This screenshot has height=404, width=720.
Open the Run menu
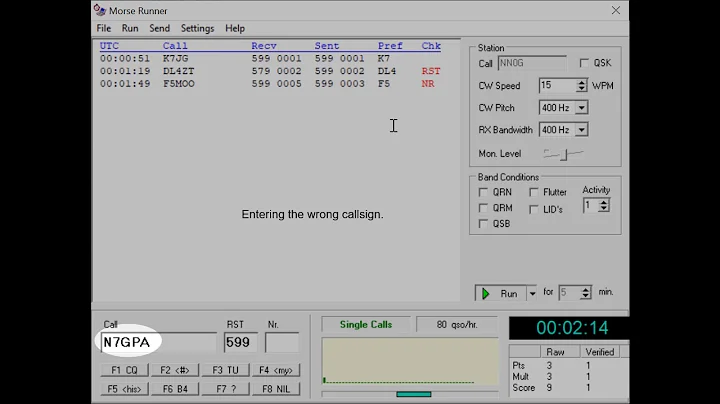click(130, 28)
